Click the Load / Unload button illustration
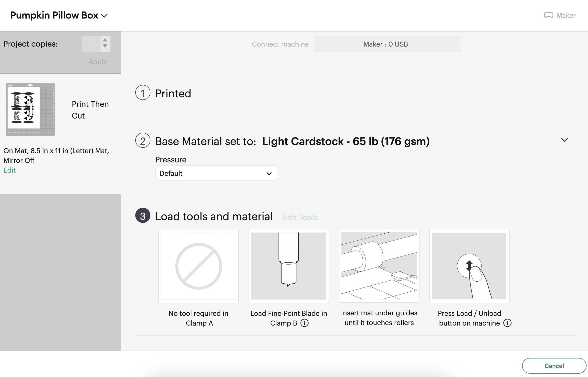588x377 pixels. coord(469,266)
